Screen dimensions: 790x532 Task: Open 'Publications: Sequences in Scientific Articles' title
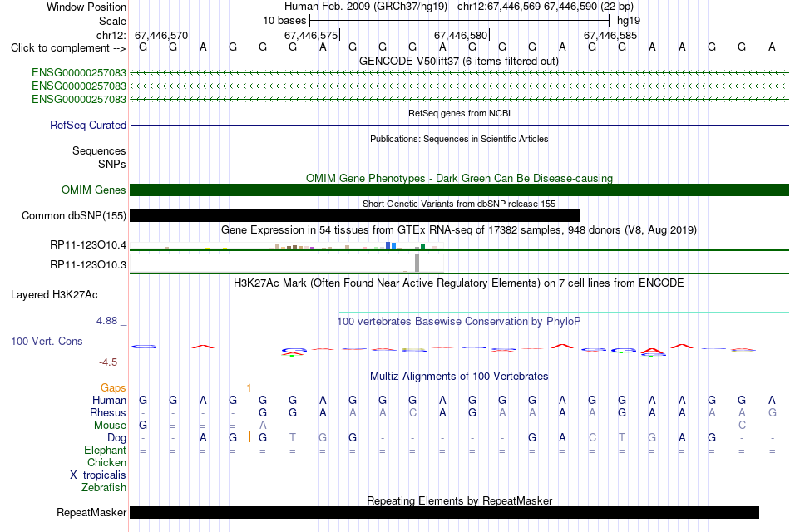[459, 139]
